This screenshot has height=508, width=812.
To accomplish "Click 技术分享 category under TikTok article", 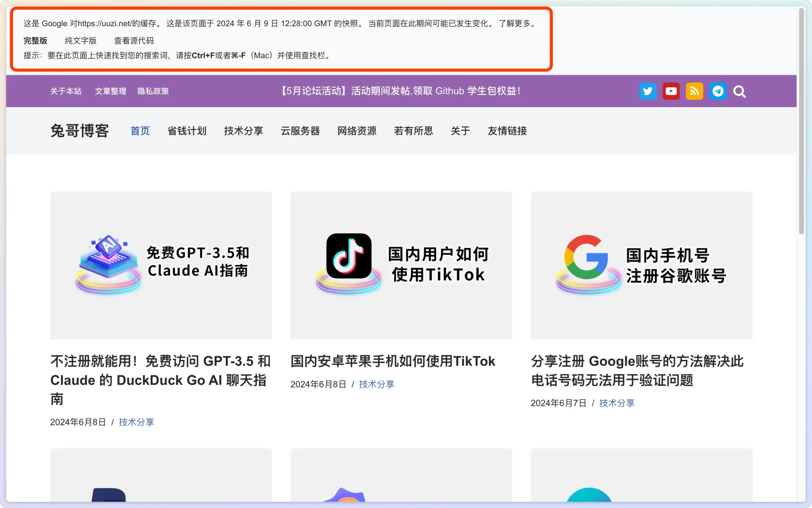I will 377,384.
